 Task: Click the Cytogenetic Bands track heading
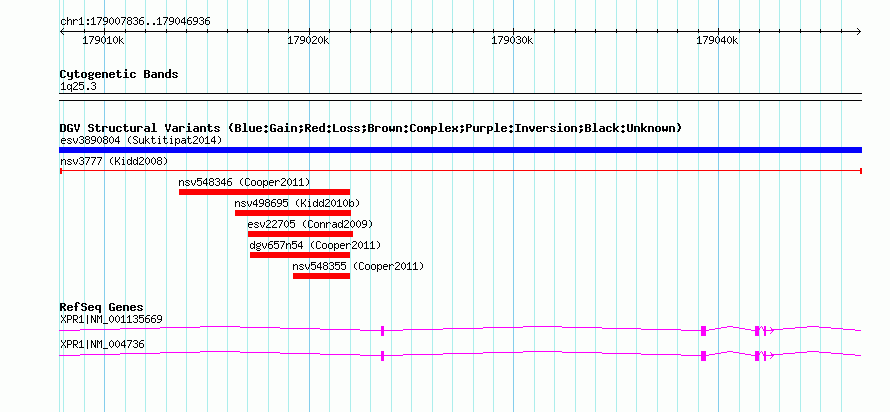click(x=119, y=74)
